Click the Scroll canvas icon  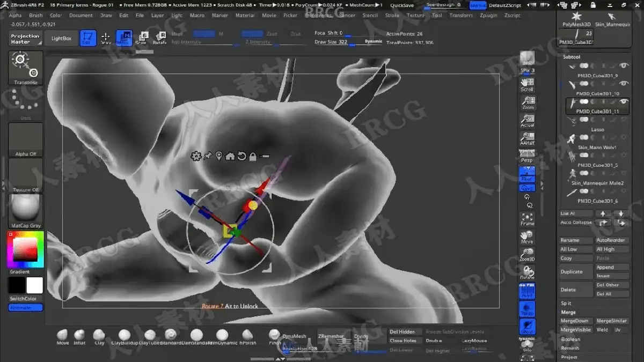pyautogui.click(x=528, y=85)
